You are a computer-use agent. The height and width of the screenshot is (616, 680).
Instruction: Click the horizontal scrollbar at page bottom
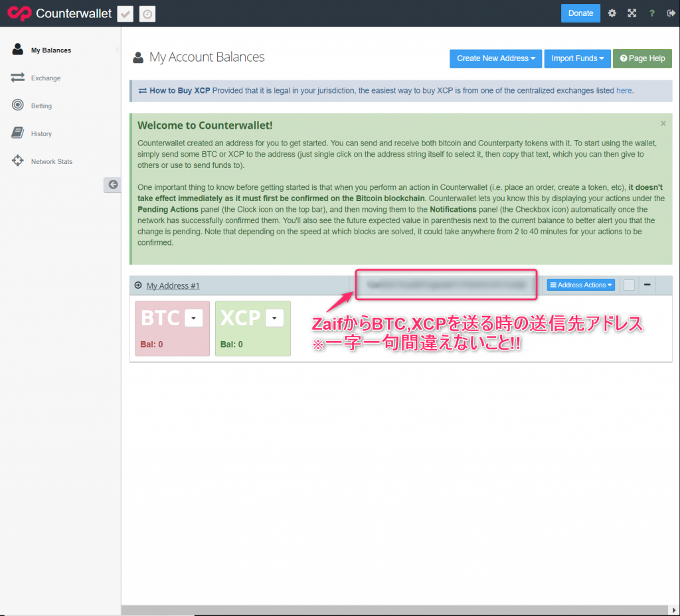click(x=398, y=611)
